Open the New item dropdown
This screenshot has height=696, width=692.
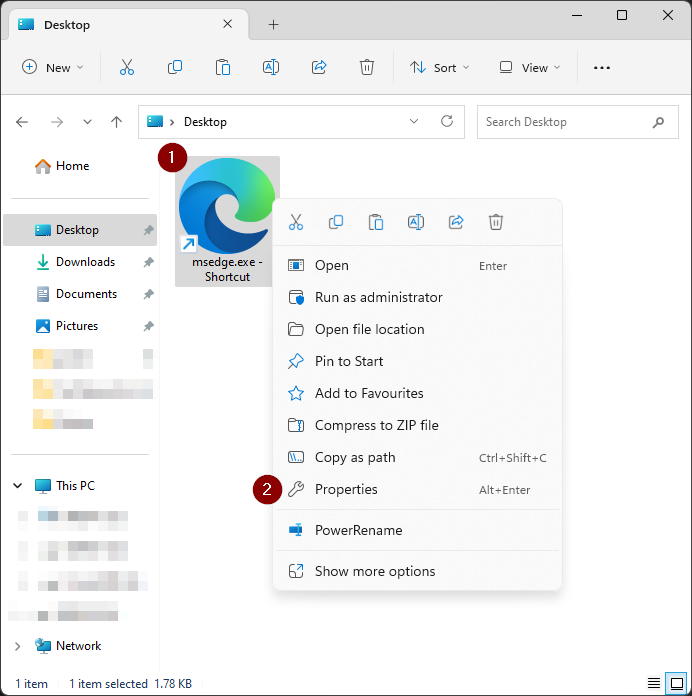click(x=52, y=67)
